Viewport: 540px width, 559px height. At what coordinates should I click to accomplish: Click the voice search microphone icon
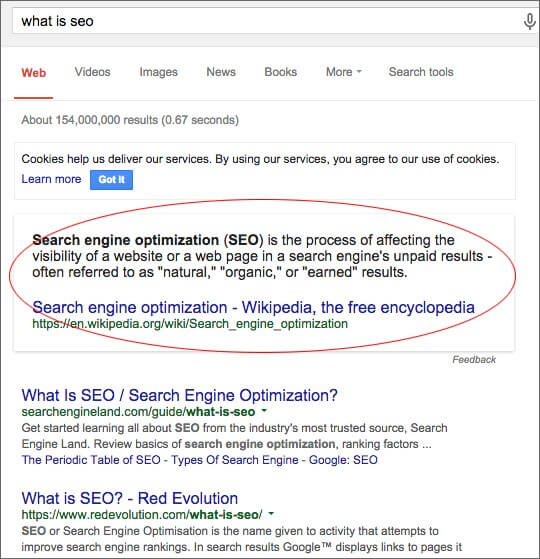pyautogui.click(x=529, y=22)
